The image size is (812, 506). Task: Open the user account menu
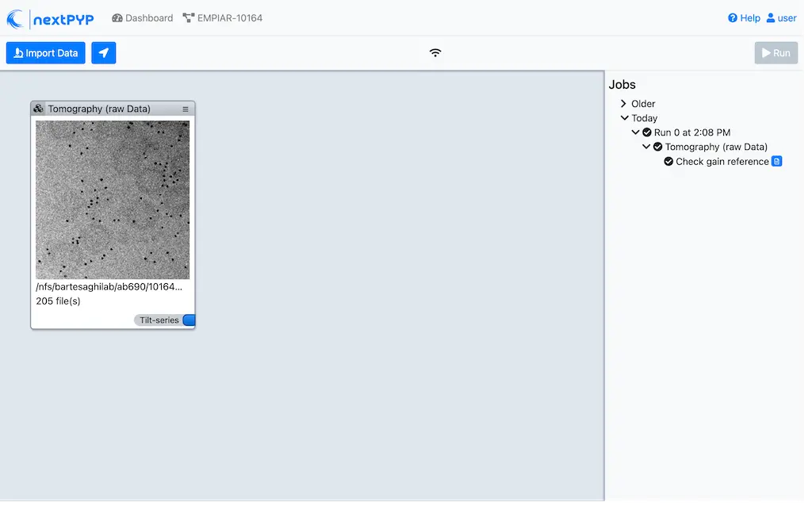[x=781, y=18]
